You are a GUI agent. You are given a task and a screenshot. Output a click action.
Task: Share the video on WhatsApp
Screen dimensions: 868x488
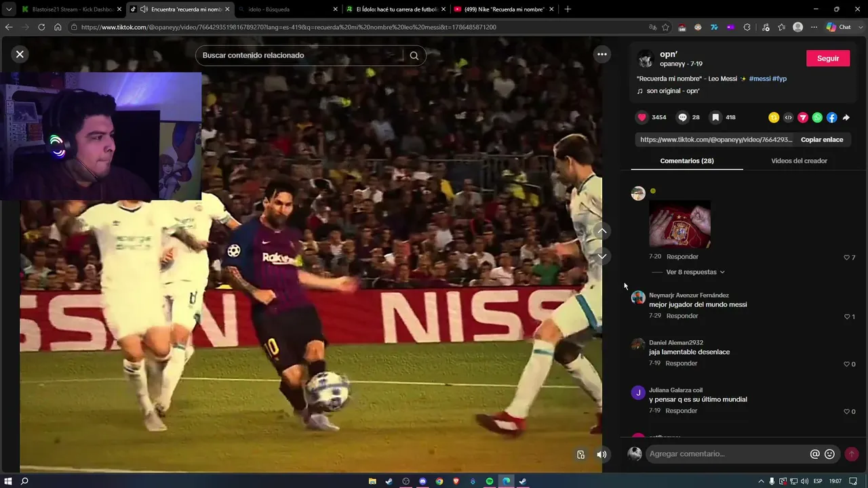(817, 117)
